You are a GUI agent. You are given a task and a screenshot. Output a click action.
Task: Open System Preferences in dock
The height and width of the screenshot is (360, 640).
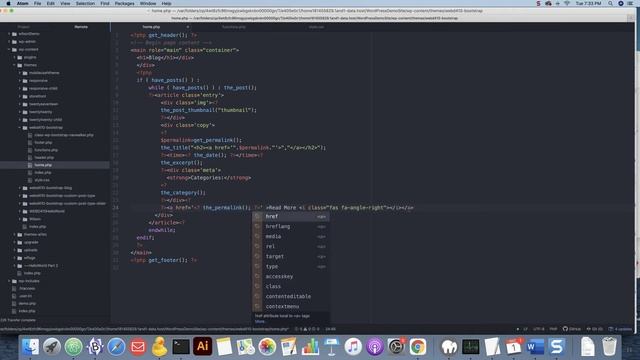396,347
